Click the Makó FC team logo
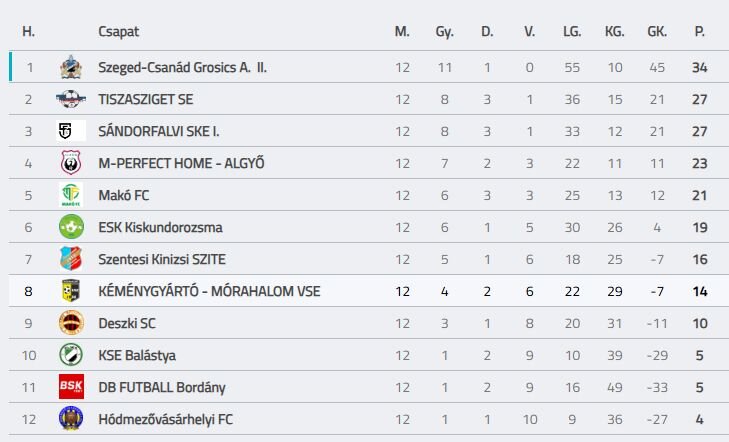729x442 pixels. click(x=71, y=195)
